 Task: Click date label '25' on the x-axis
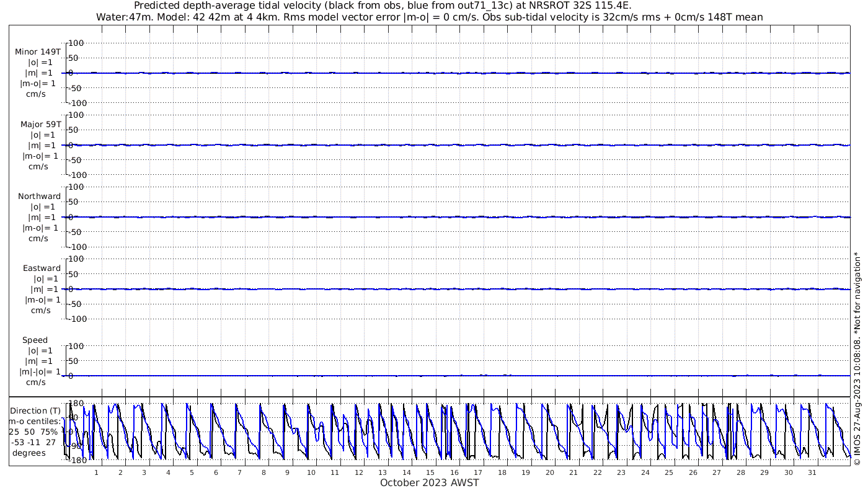click(669, 472)
